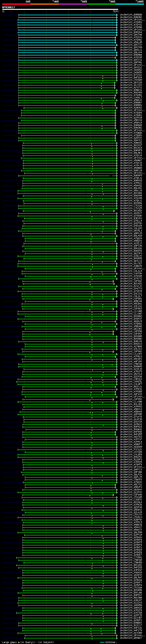The width and height of the screenshot is (146, 644).
Task: Click the red 20% identity legend segment
Action: pyautogui.click(x=16, y=4)
